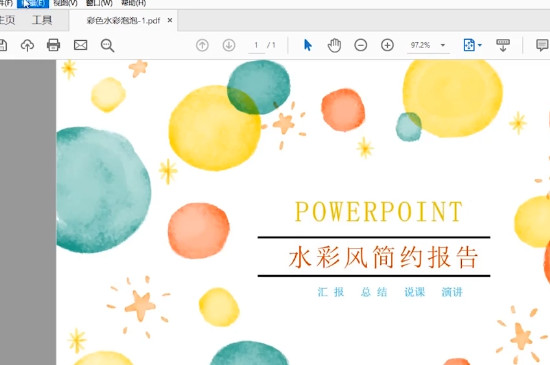This screenshot has height=365, width=550.
Task: Zoom out with minus button
Action: point(361,45)
